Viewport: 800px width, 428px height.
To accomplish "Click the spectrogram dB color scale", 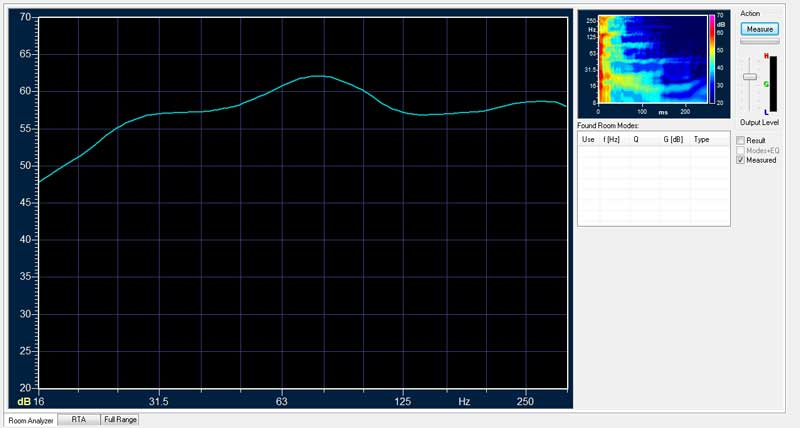I will click(x=712, y=59).
